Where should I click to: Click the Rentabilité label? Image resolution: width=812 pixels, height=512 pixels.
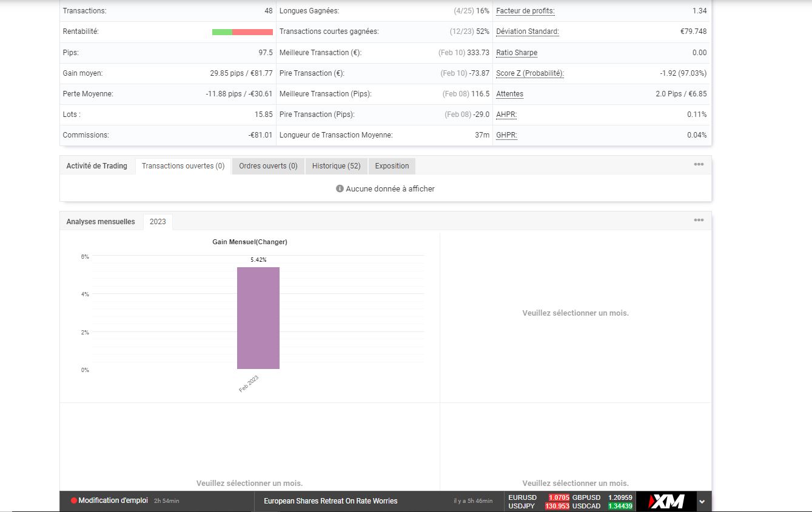[x=81, y=32]
